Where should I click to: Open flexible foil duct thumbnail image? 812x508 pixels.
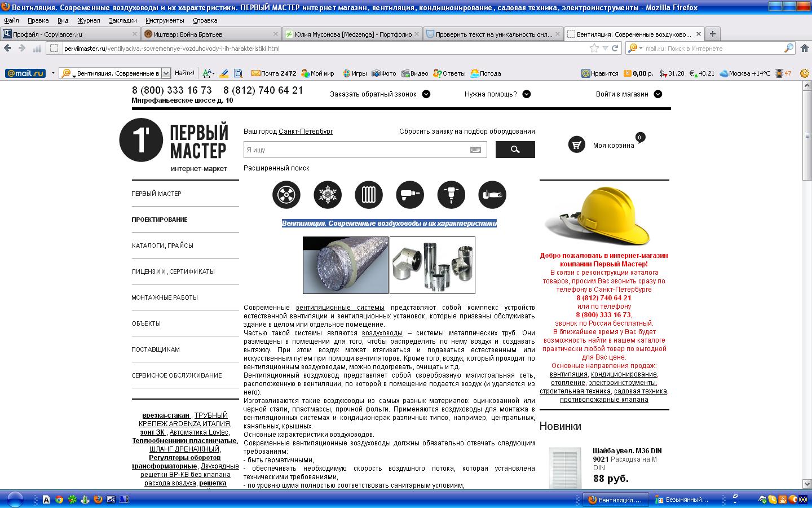pyautogui.click(x=346, y=265)
